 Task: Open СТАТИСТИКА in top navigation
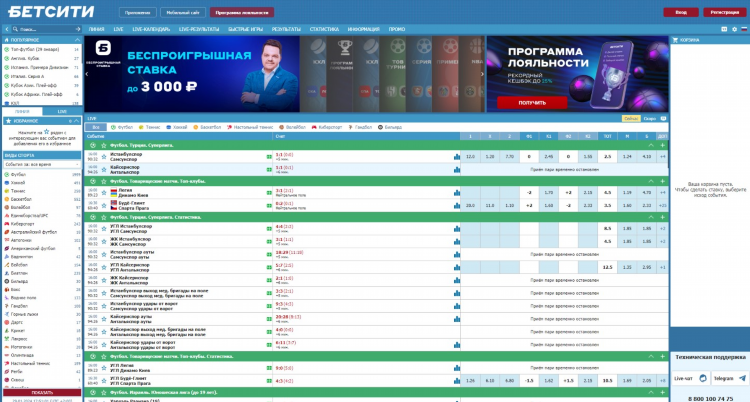[324, 29]
